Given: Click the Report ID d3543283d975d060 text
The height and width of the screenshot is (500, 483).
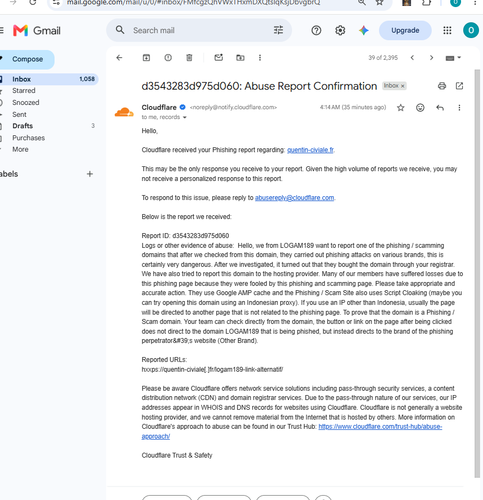Looking at the screenshot, I should pyautogui.click(x=185, y=236).
